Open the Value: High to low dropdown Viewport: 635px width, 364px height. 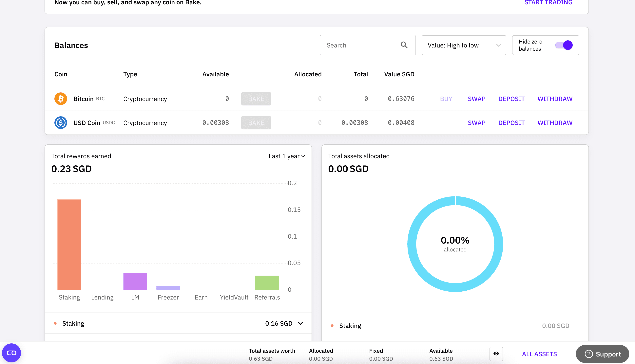click(x=464, y=45)
